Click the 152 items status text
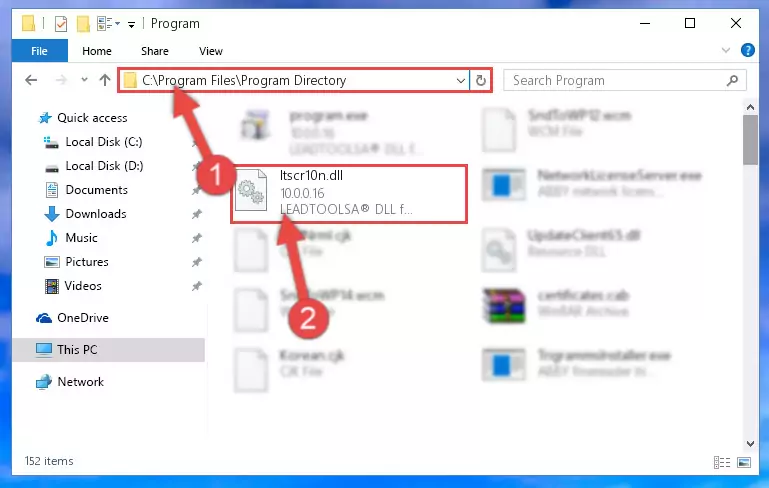The width and height of the screenshot is (769, 488). click(49, 461)
